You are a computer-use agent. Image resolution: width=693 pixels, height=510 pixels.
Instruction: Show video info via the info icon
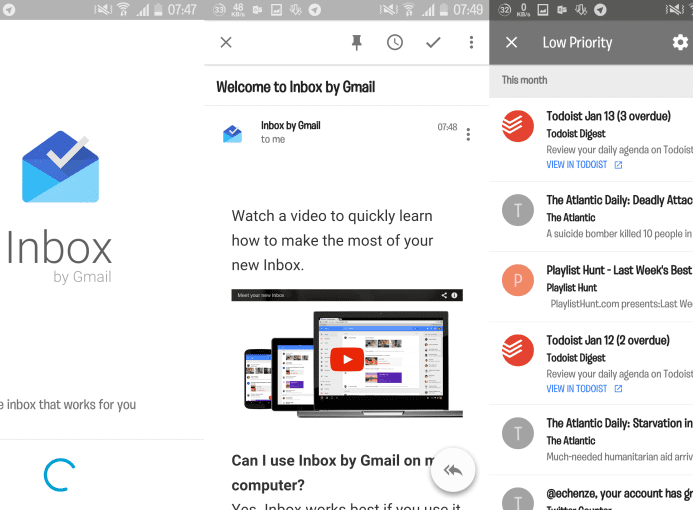pos(454,295)
